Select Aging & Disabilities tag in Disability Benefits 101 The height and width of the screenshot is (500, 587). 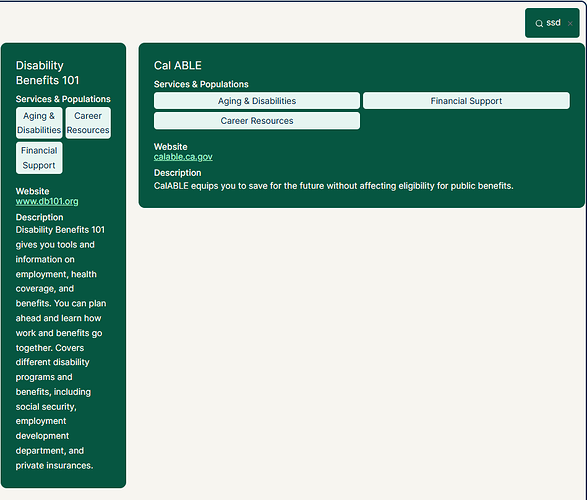pos(39,123)
